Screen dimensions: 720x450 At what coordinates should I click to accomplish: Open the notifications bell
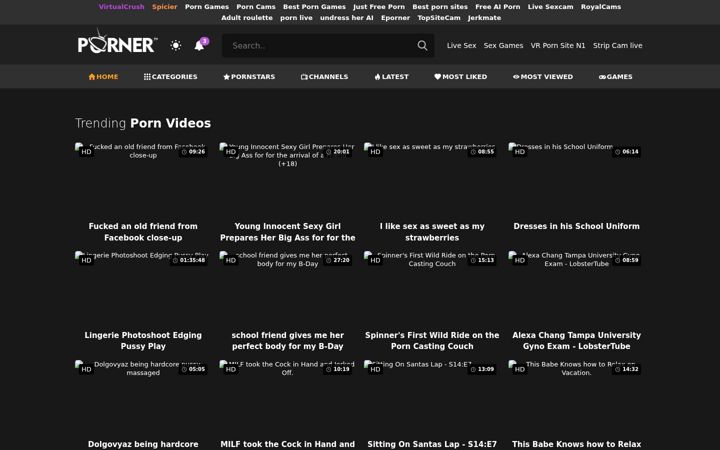[200, 45]
